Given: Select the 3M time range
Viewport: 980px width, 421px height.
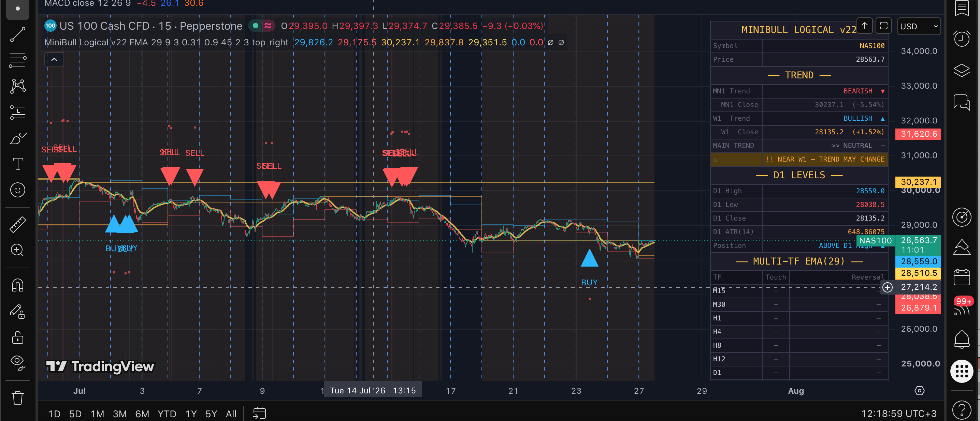Looking at the screenshot, I should click(x=120, y=414).
